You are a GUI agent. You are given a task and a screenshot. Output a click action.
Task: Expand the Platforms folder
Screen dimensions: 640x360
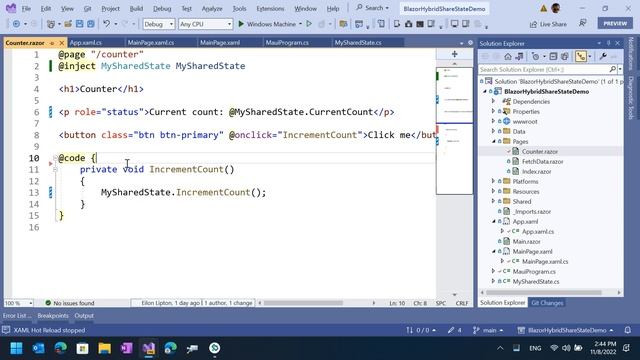493,181
